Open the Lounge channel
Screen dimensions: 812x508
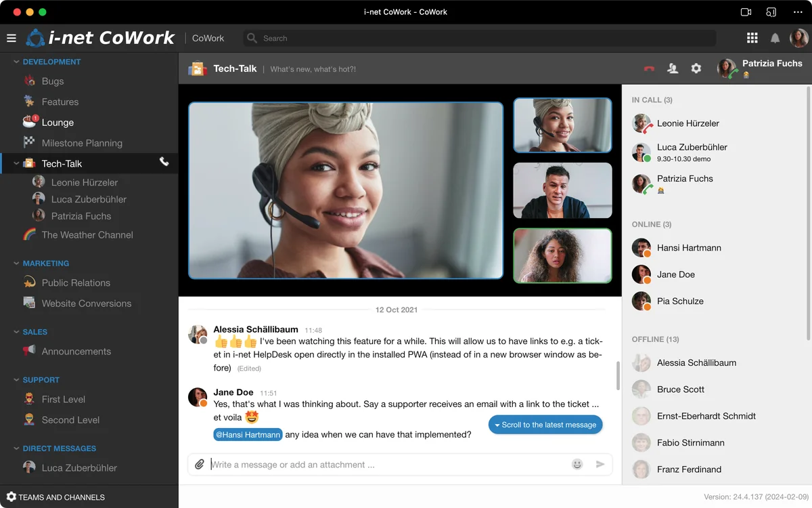click(58, 123)
